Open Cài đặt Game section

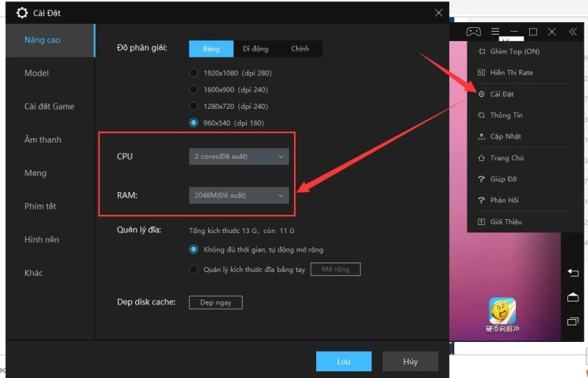click(50, 107)
